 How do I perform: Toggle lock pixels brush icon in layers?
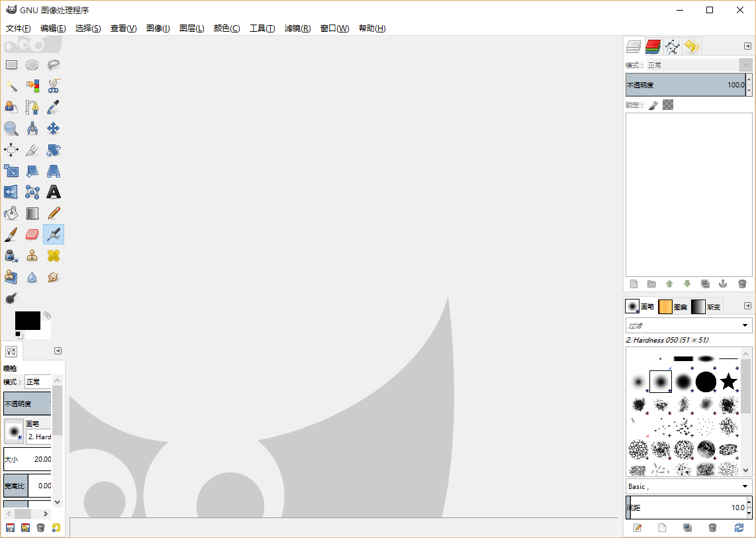tap(653, 105)
